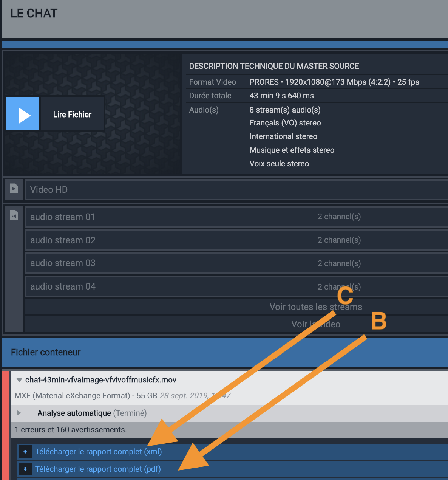Click the Fichier conteneur section header

(x=225, y=352)
